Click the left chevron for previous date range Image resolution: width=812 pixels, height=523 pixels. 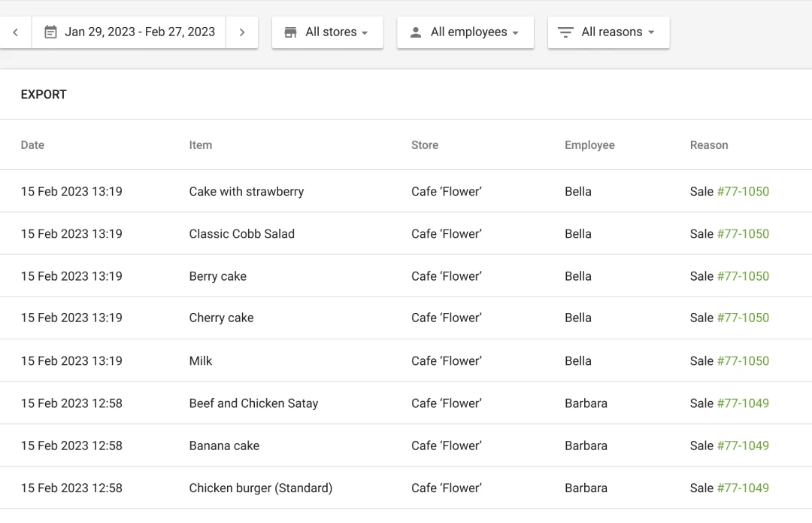pyautogui.click(x=15, y=32)
